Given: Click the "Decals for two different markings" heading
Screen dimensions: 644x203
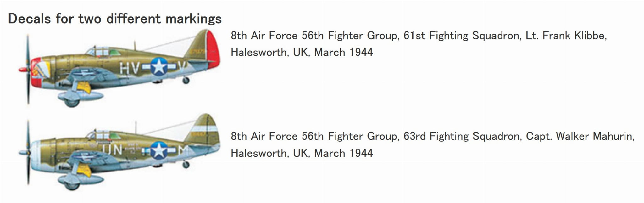Looking at the screenshot, I should click(x=115, y=19).
